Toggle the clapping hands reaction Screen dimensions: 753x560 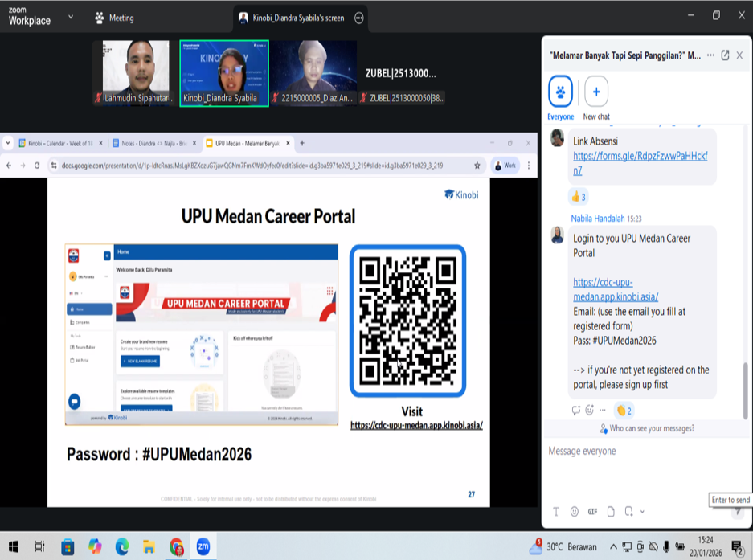click(x=624, y=411)
